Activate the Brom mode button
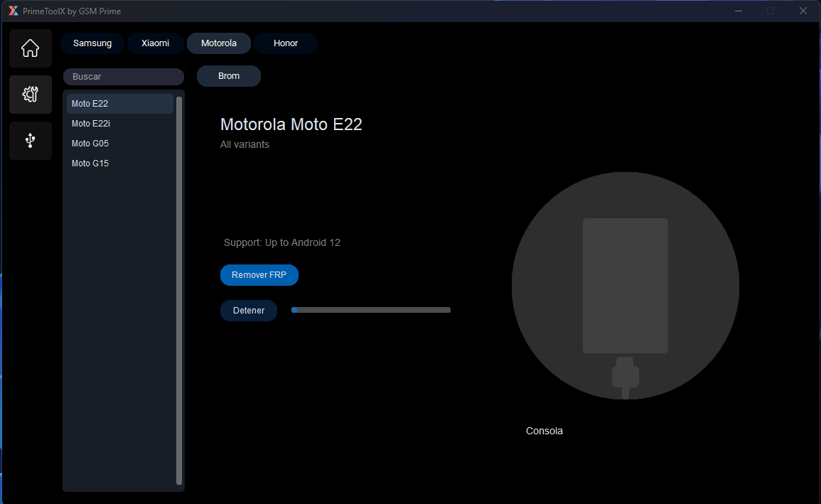Screen dimensions: 821x504 point(228,75)
